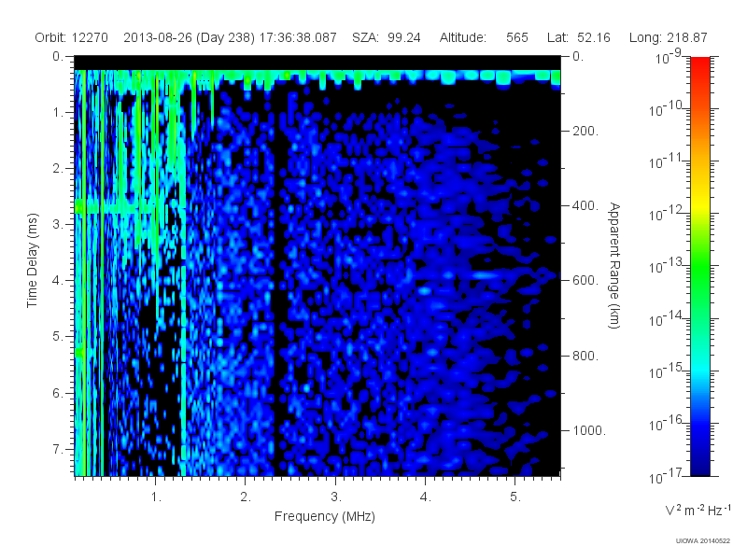Image resolution: width=747 pixels, height=560 pixels.
Task: Click the '800.' apparent range tick label
Action: (x=585, y=356)
